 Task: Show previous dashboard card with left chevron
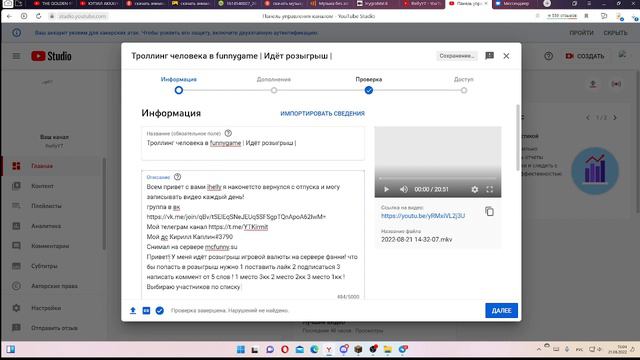(588, 118)
